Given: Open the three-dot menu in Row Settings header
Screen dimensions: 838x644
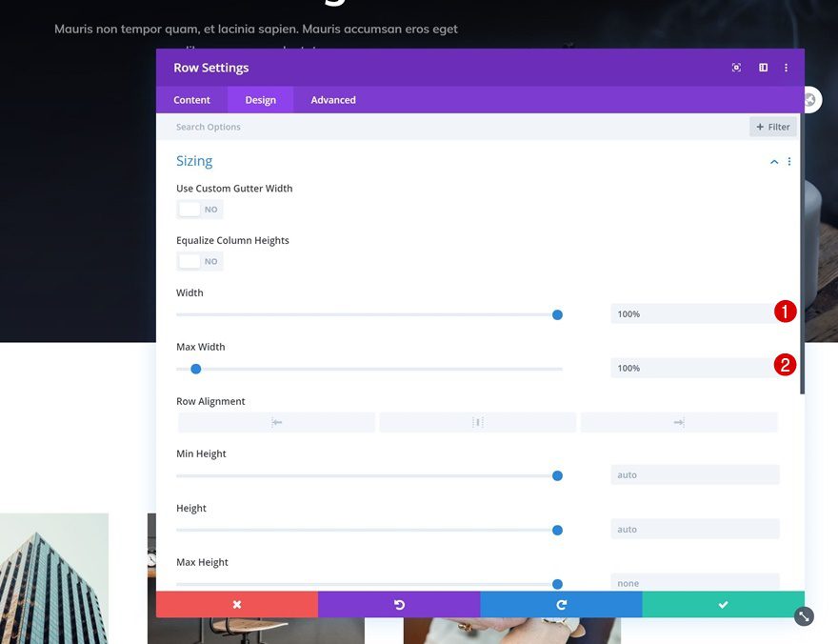Looking at the screenshot, I should 786,67.
